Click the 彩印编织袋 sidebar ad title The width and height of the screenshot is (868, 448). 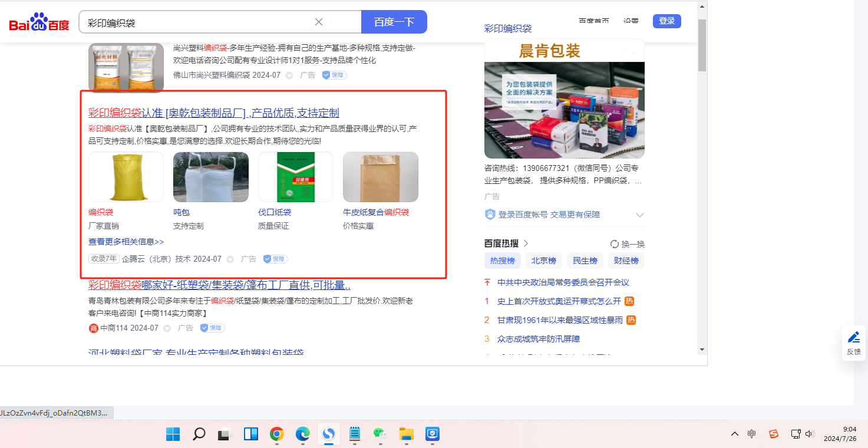tap(508, 28)
